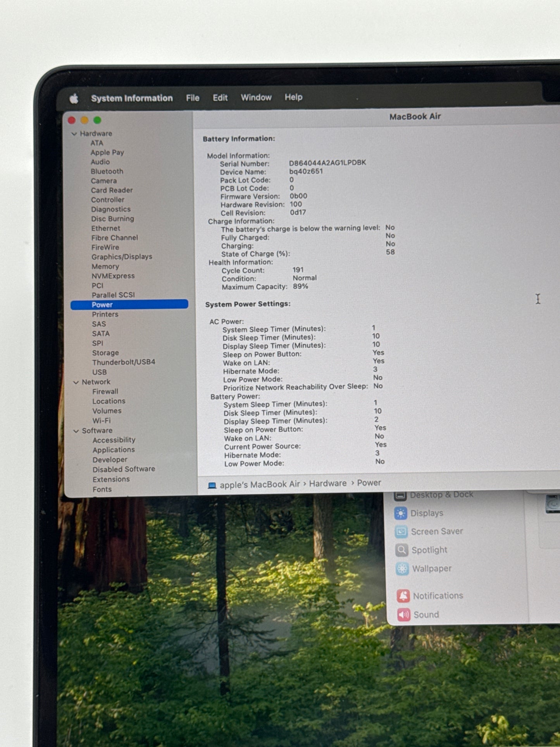The height and width of the screenshot is (747, 560).
Task: Select the Spotlight magnifier icon
Action: click(x=402, y=550)
